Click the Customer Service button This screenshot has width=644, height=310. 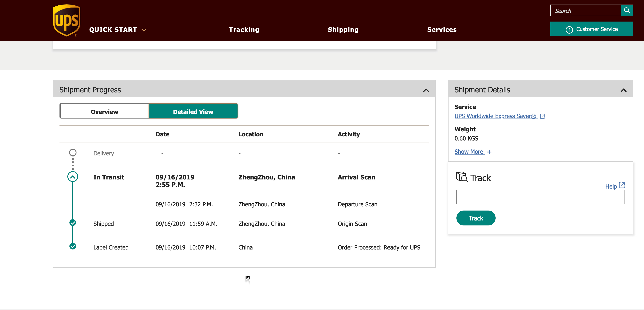[x=592, y=29]
